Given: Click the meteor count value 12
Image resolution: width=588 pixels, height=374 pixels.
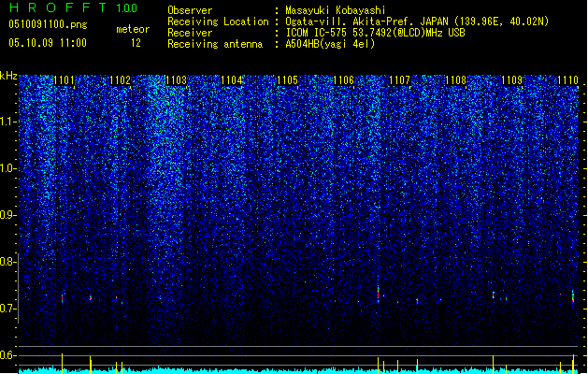Looking at the screenshot, I should click(136, 43).
